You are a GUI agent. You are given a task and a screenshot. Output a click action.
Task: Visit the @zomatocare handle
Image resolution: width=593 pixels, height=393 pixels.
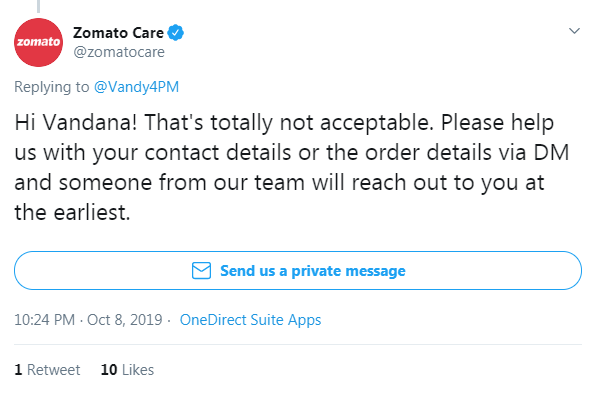click(119, 52)
